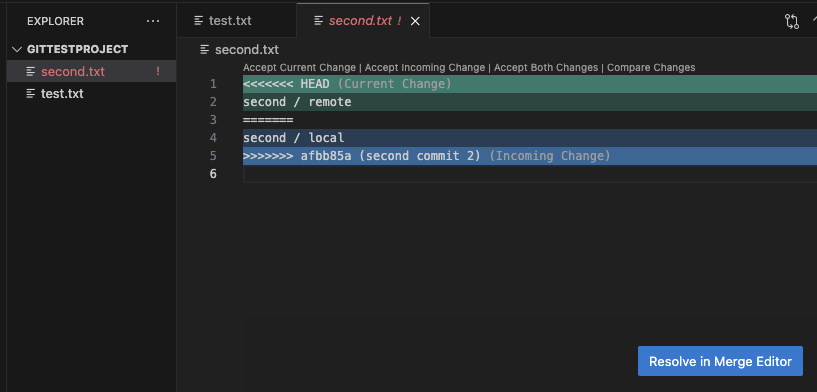This screenshot has width=817, height=392.
Task: Click the EXPLORER panel title
Action: click(55, 21)
